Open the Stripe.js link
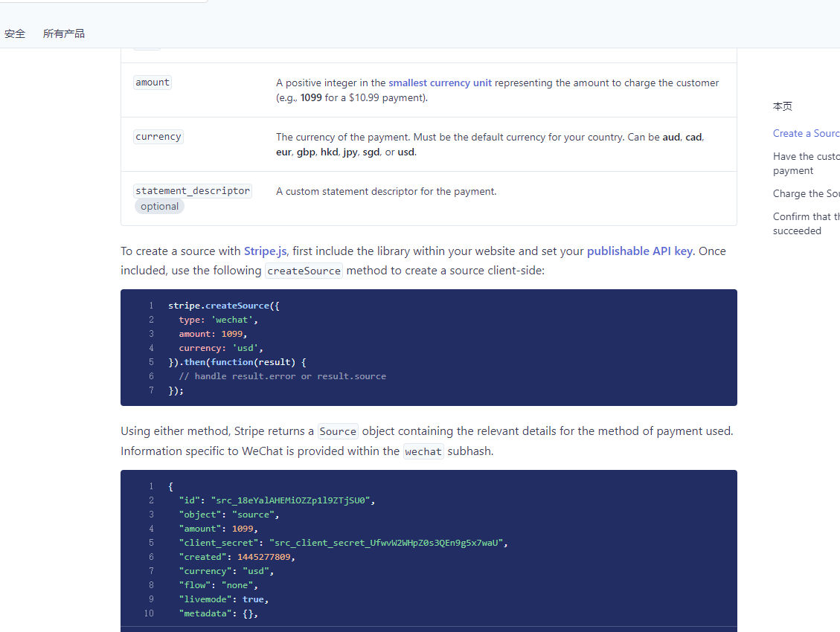Image resolution: width=840 pixels, height=632 pixels. coord(265,251)
